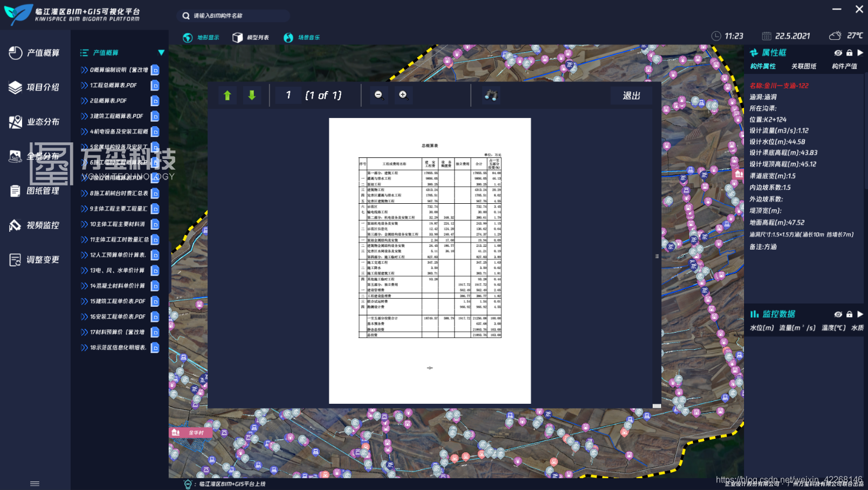Expand 监控数据 panel with play arrow

click(x=860, y=314)
